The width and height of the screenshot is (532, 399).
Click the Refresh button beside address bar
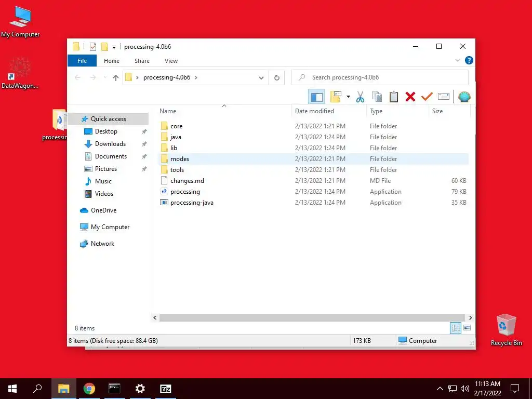tap(277, 78)
